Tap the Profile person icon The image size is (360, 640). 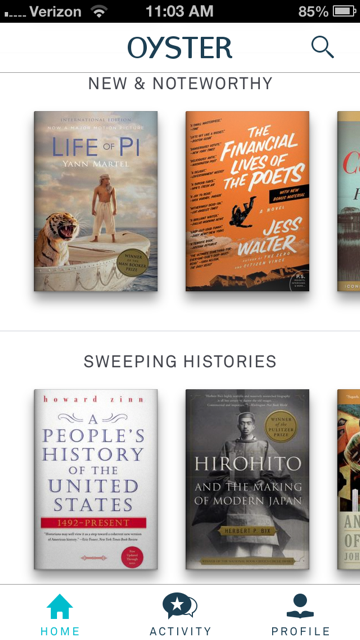(300, 606)
